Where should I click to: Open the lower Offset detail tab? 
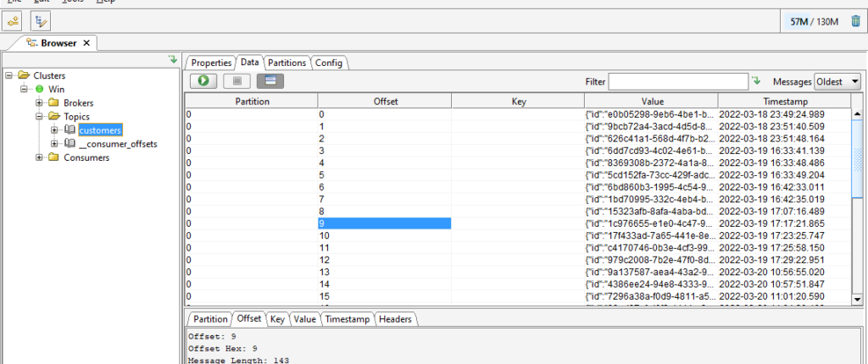tap(249, 318)
